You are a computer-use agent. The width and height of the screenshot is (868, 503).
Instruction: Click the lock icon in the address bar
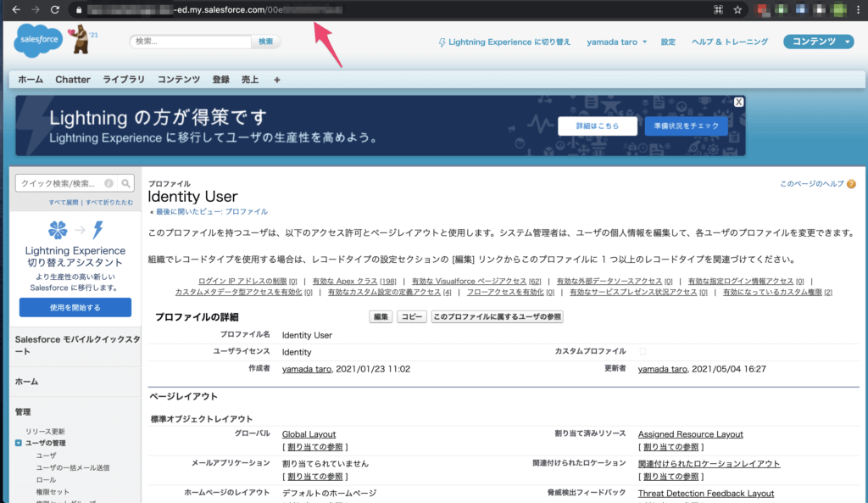click(77, 9)
